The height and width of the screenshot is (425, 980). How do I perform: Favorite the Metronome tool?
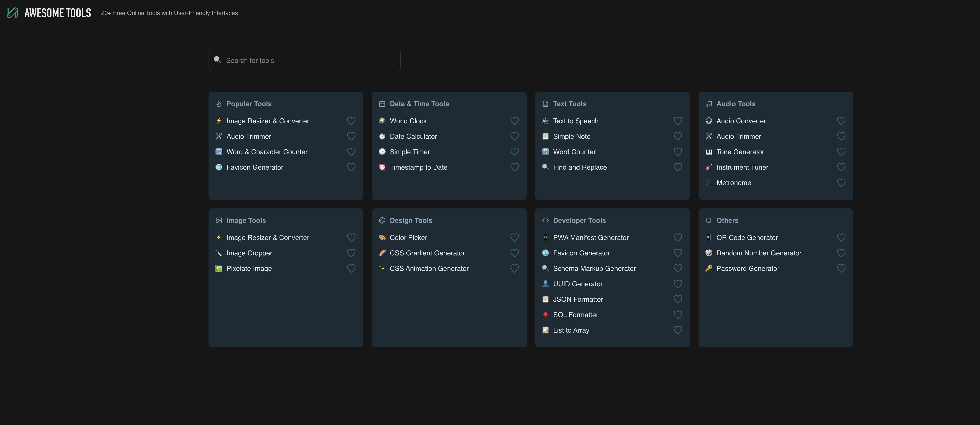tap(841, 183)
